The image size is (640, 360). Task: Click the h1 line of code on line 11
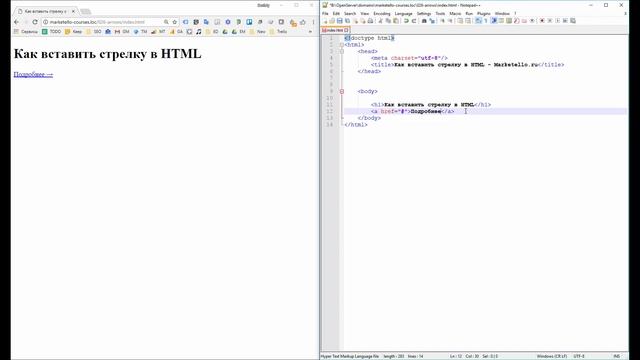(x=431, y=105)
